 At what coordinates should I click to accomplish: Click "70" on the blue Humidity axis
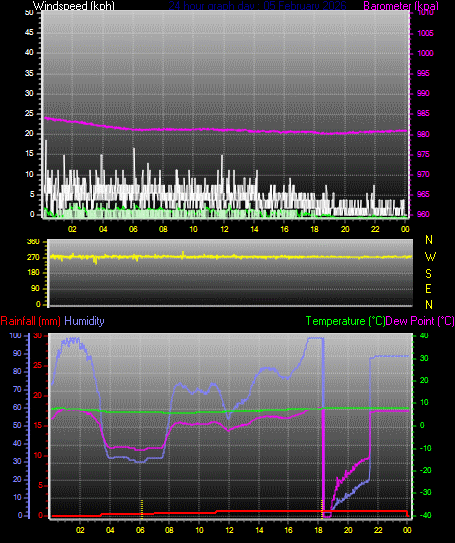[17, 389]
